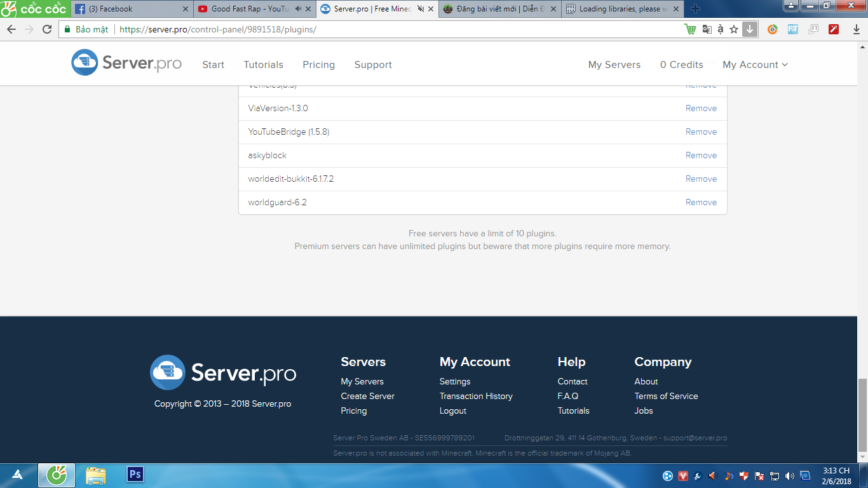Click the page vertical scrollbar thumb
868x488 pixels.
[862, 413]
